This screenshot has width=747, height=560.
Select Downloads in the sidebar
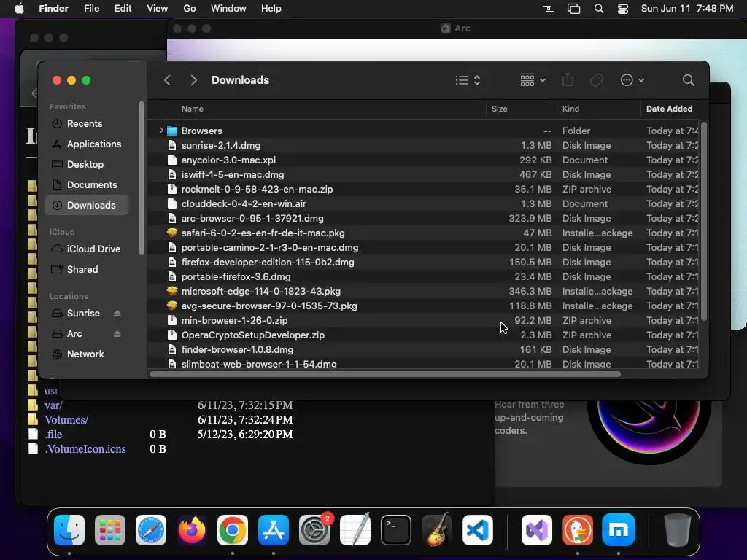pyautogui.click(x=88, y=205)
